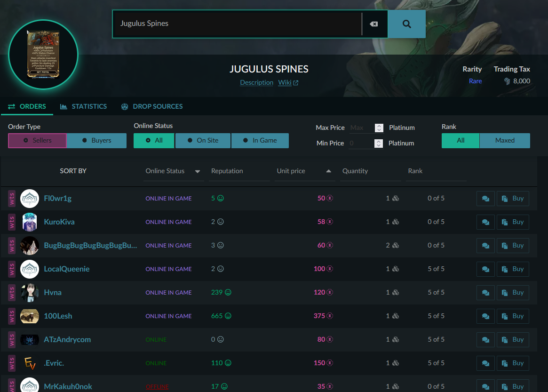Clear the search field text
548x392 pixels.
point(374,24)
